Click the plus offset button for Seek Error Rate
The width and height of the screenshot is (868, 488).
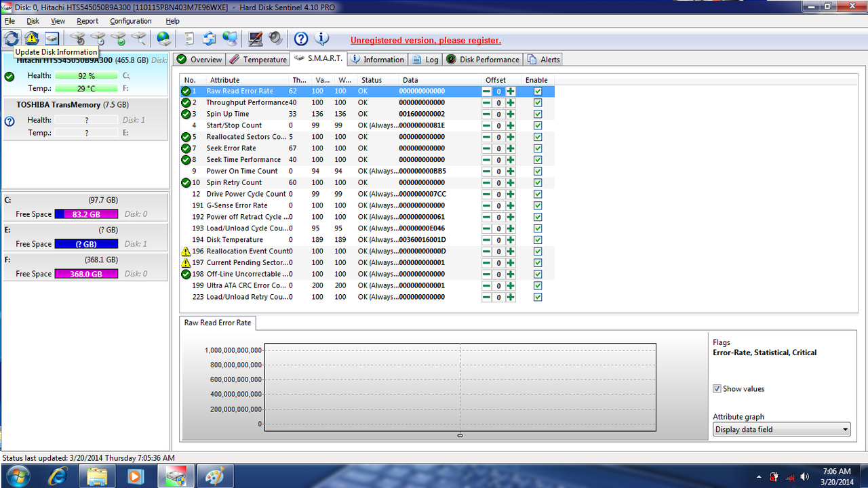[x=511, y=148]
